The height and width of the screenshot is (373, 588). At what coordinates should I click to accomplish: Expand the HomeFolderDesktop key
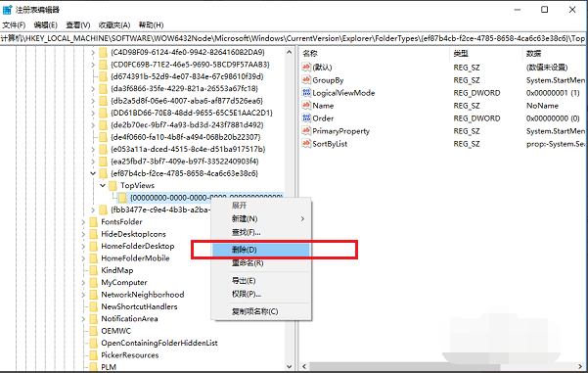click(x=83, y=246)
